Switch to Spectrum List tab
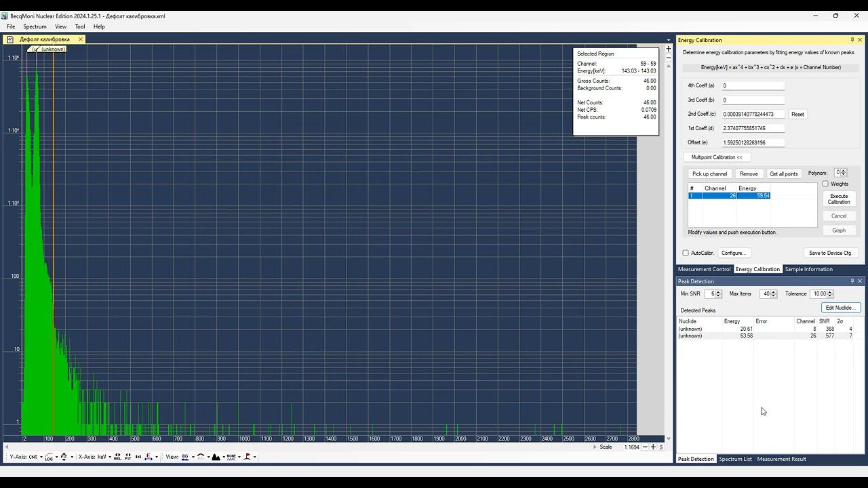This screenshot has height=488, width=868. click(735, 459)
